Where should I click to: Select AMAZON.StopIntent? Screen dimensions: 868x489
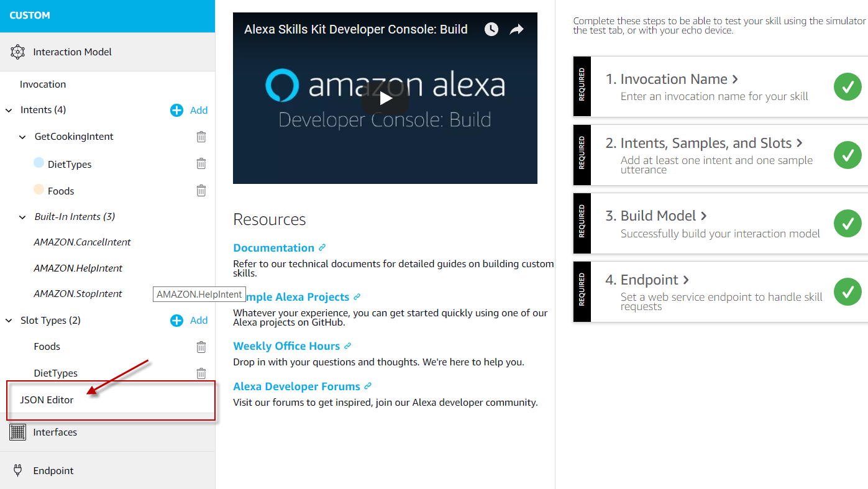pos(78,294)
